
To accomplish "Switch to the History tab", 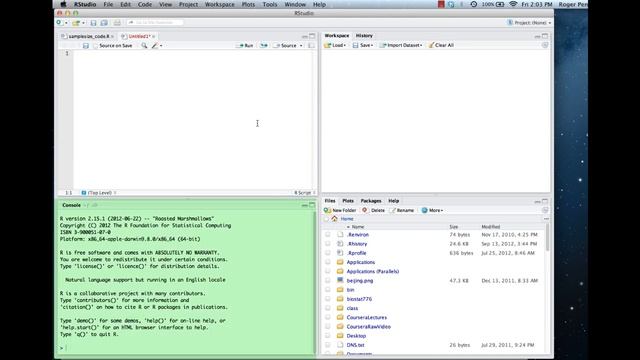I will pos(364,36).
